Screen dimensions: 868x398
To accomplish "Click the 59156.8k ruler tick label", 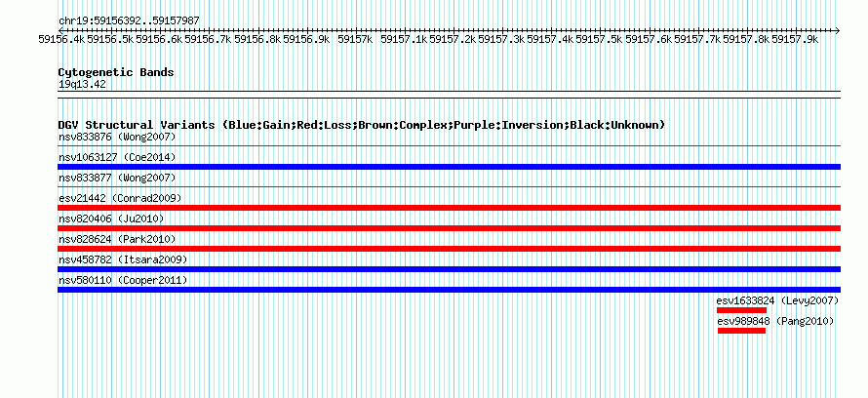I will point(256,39).
